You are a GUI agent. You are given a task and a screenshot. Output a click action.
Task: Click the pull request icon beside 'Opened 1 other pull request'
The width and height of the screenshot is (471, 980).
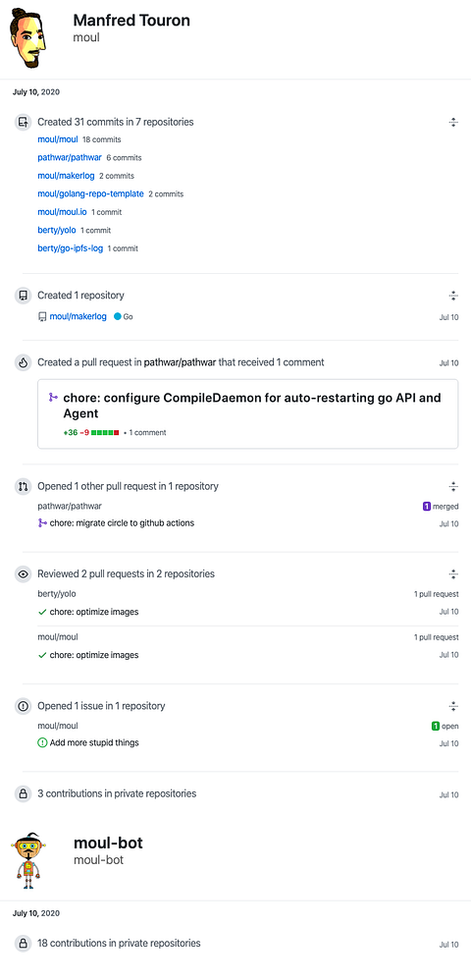(x=24, y=486)
